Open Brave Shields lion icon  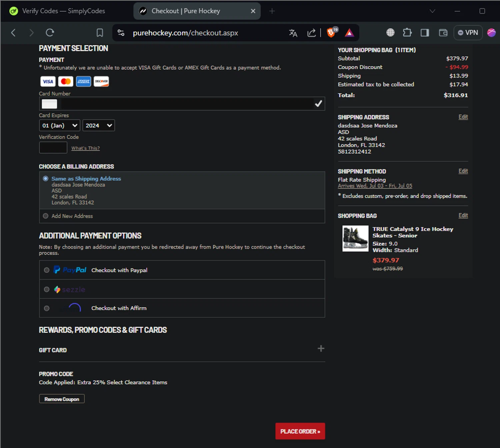tap(331, 32)
